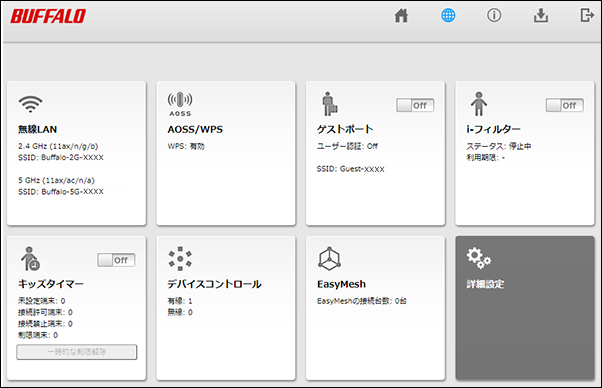Open the EasyMesh cube icon
Screen dimensions: 602x388
pyautogui.click(x=329, y=259)
